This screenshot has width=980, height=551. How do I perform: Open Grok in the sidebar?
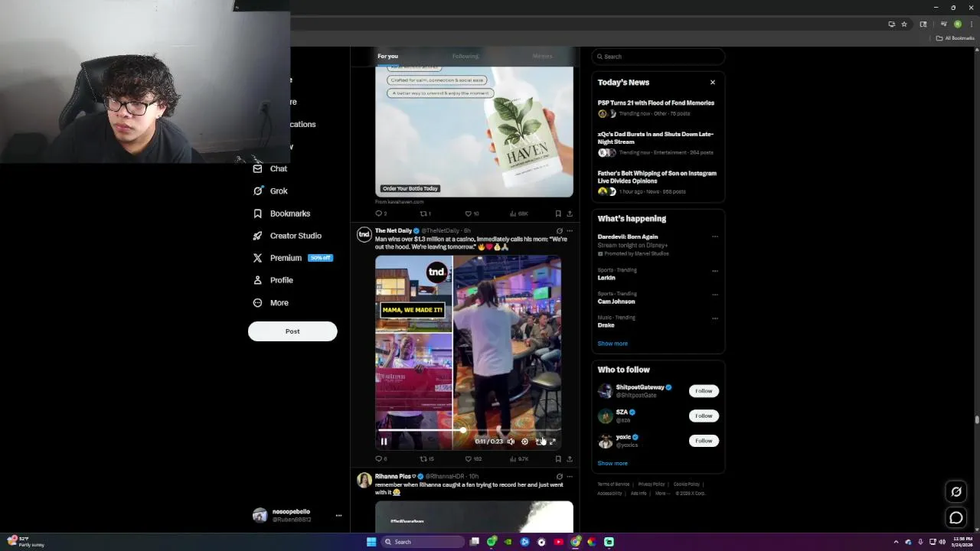click(x=270, y=191)
